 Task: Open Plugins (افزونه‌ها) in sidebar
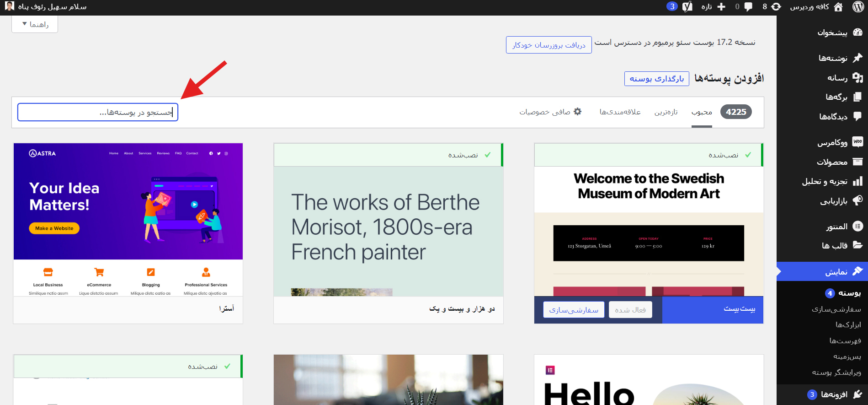pyautogui.click(x=834, y=394)
